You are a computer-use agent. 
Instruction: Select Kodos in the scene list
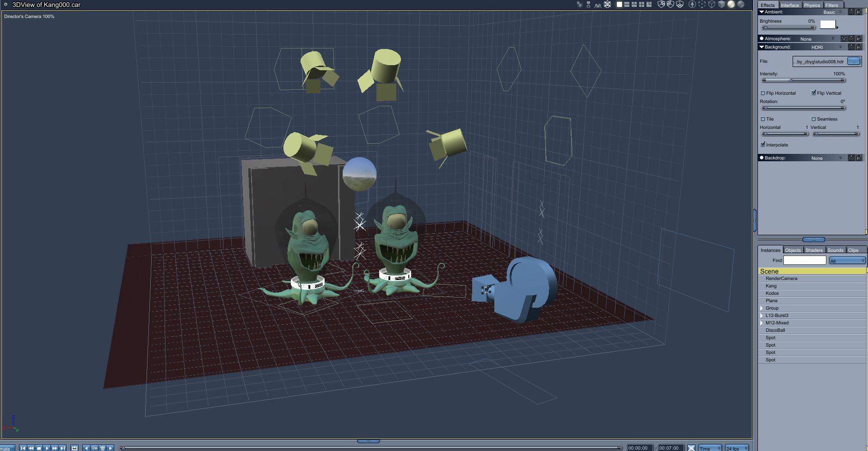point(812,293)
